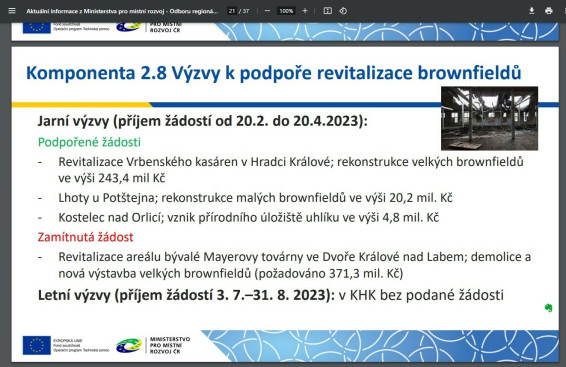
Task: Click the 'Letní výzvy' heading line
Action: pyautogui.click(x=271, y=295)
